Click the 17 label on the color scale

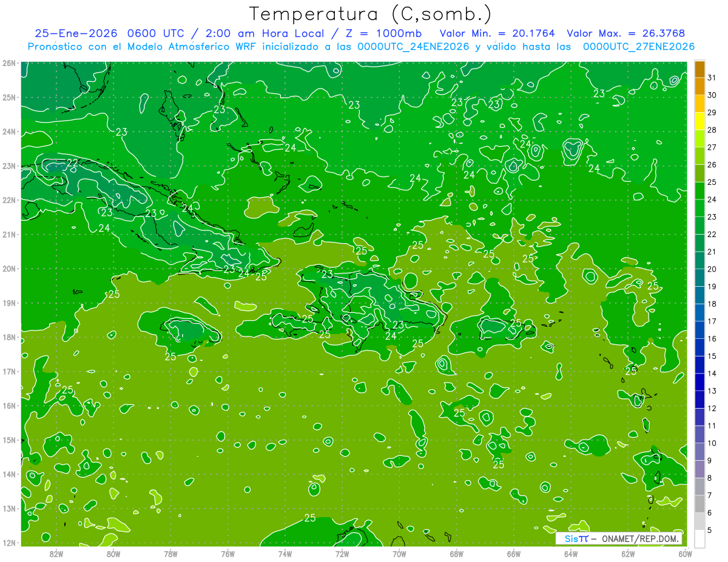tap(712, 321)
